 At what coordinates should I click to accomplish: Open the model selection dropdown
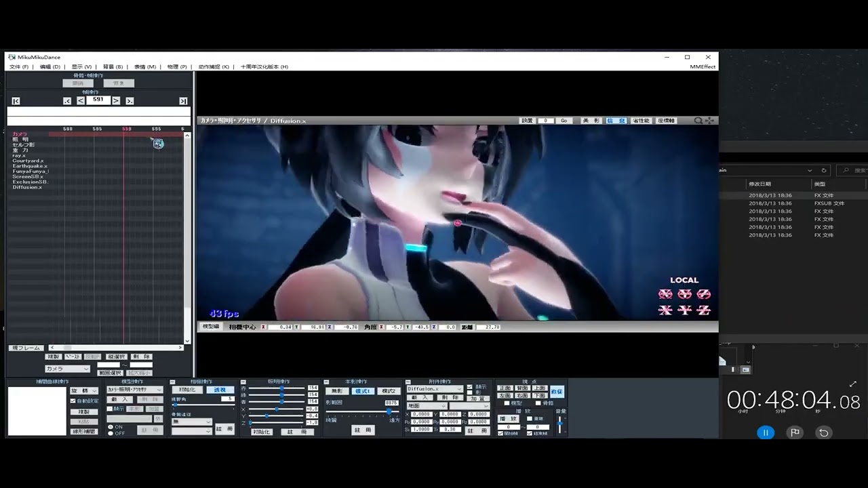click(134, 390)
